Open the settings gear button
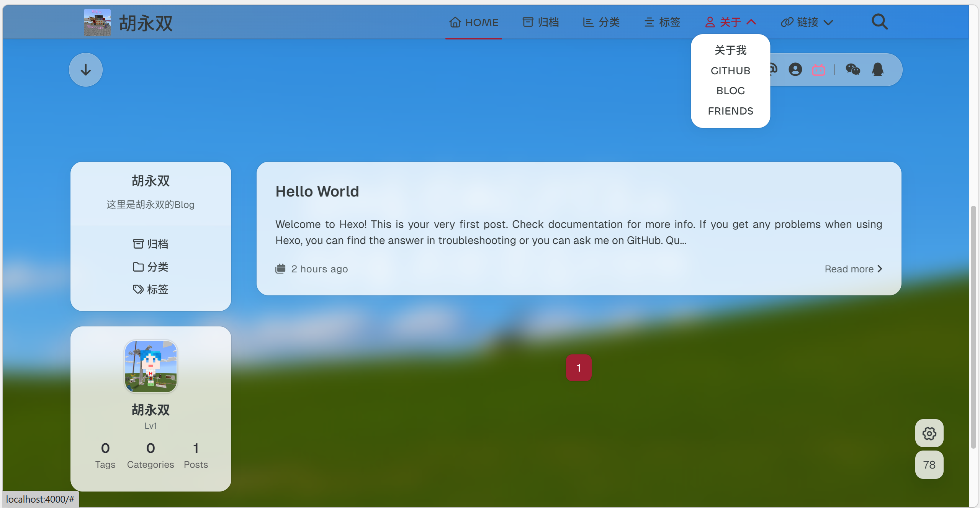Screen dimensions: 980x508 929,433
